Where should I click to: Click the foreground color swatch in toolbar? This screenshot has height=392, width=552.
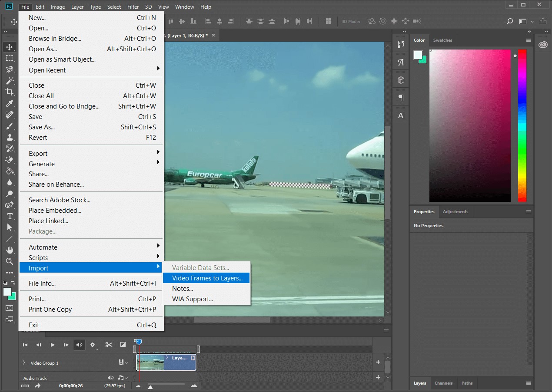click(7, 292)
